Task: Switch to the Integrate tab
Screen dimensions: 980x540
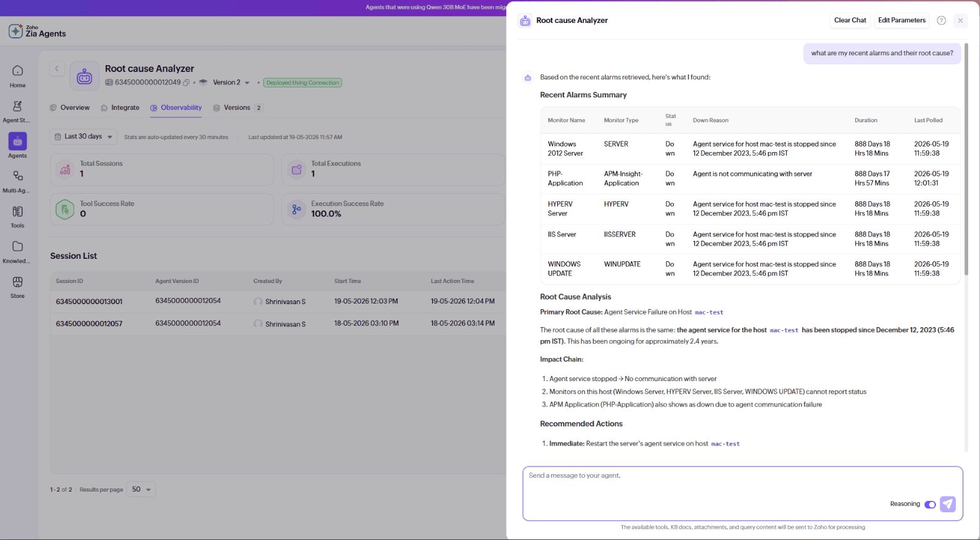Action: point(120,108)
